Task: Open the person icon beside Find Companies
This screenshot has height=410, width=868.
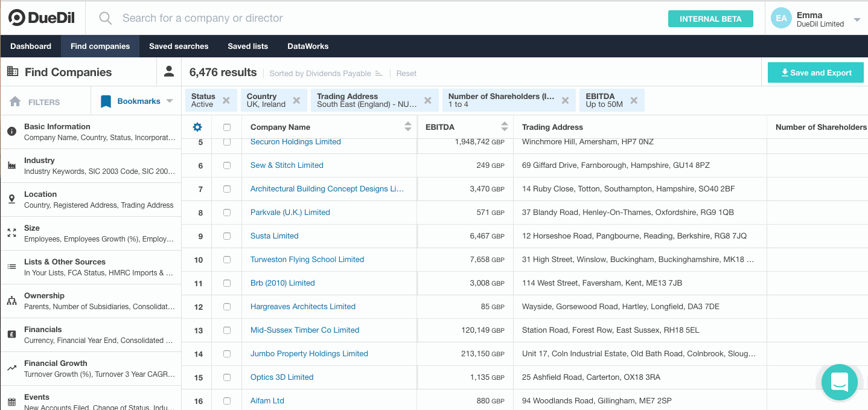Action: pos(169,72)
